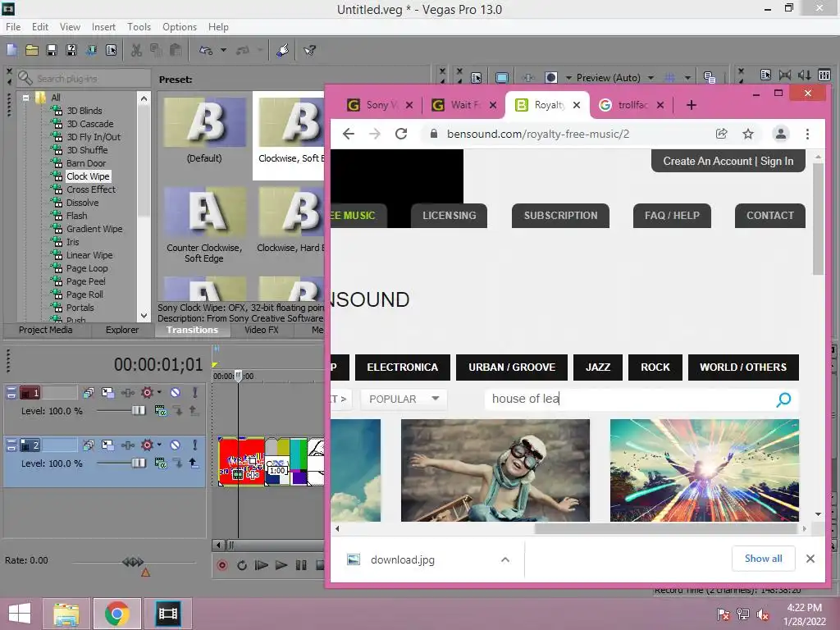This screenshot has height=630, width=840.
Task: Copy snapshot to clipboard icon in preview
Action: click(710, 78)
